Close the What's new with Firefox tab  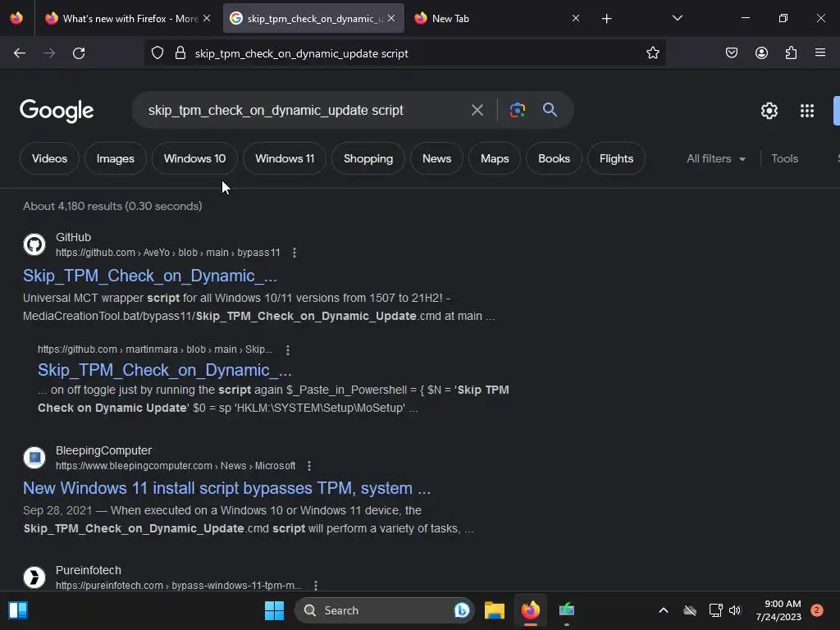click(x=207, y=18)
